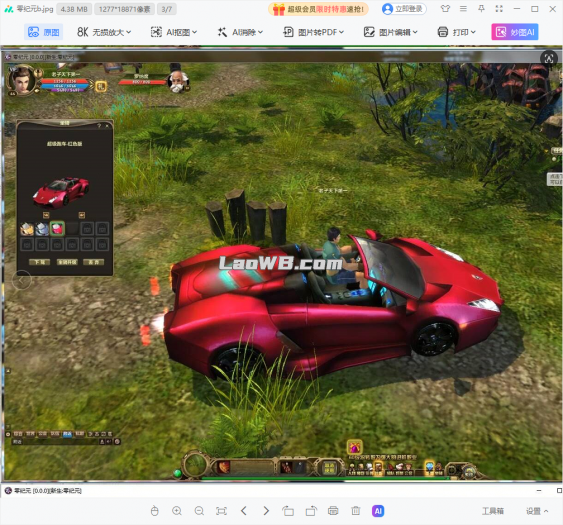Open the 工具箱 toolbox
The width and height of the screenshot is (563, 525).
tap(493, 511)
